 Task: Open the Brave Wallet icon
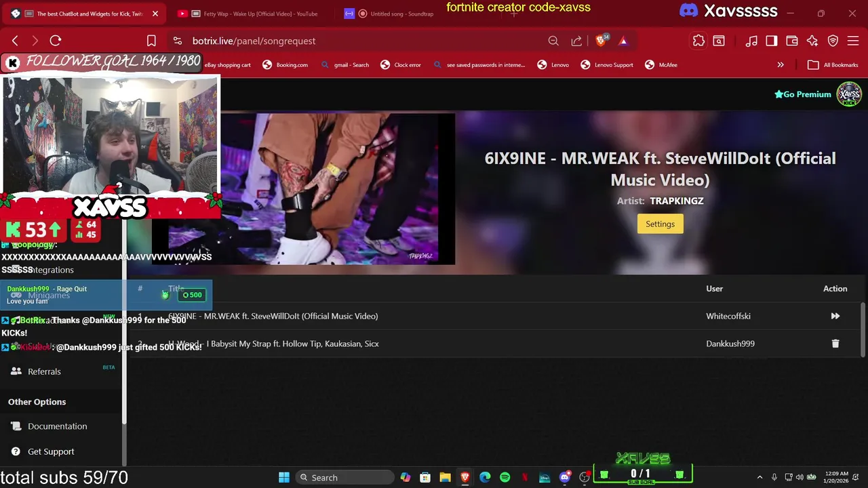tap(792, 41)
